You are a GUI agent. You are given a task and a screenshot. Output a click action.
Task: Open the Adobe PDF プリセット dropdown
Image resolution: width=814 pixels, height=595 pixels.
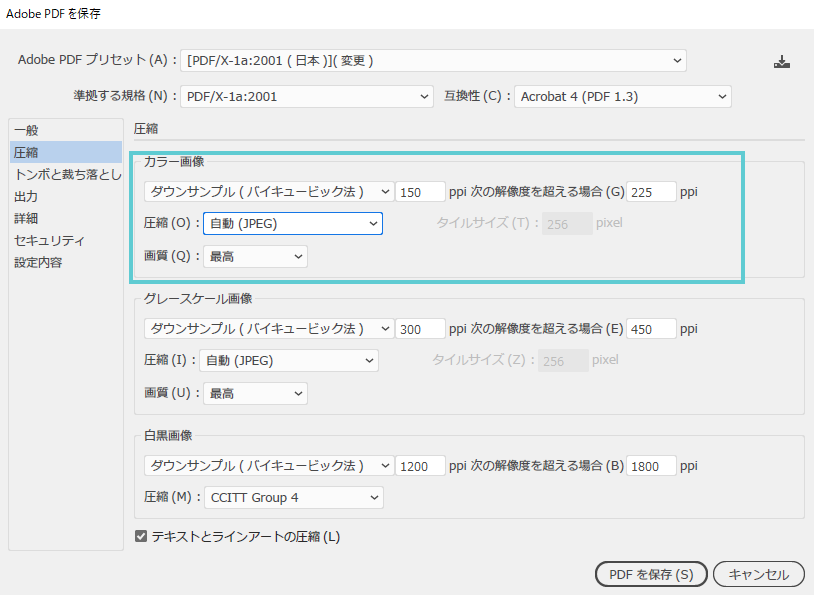434,61
